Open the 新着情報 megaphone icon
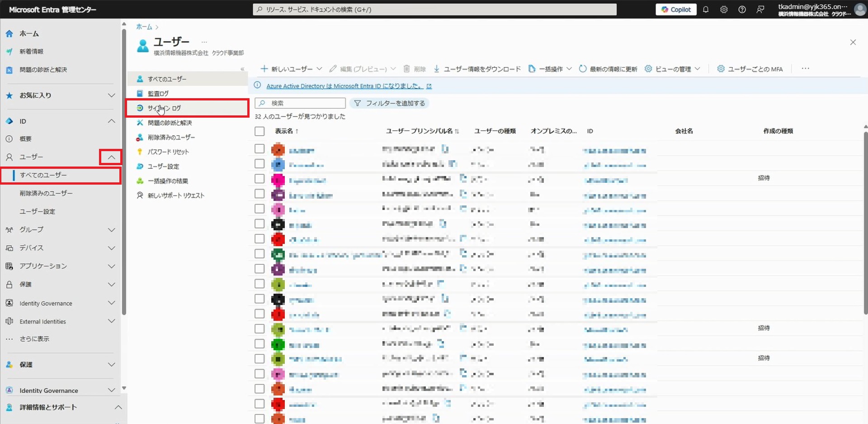Image resolution: width=868 pixels, height=424 pixels. (9, 52)
